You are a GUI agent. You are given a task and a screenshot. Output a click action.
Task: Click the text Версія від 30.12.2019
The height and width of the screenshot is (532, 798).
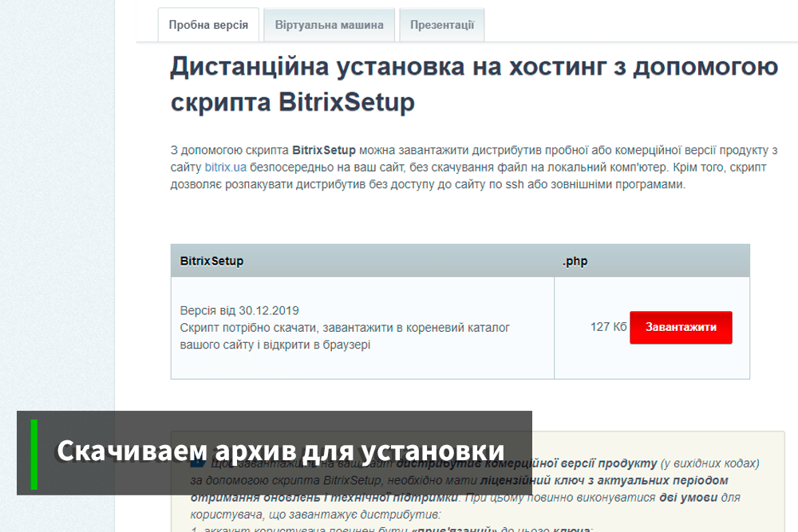click(x=239, y=311)
